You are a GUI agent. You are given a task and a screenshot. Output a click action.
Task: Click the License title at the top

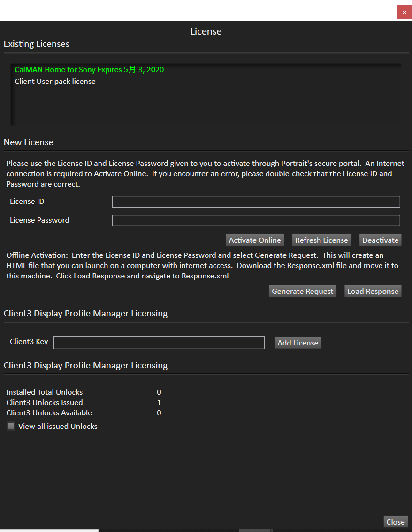(206, 31)
